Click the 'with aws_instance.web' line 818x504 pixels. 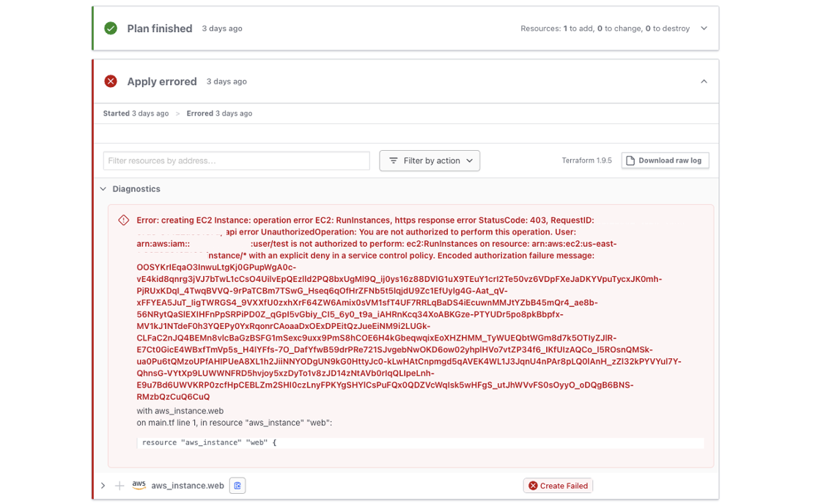click(180, 411)
